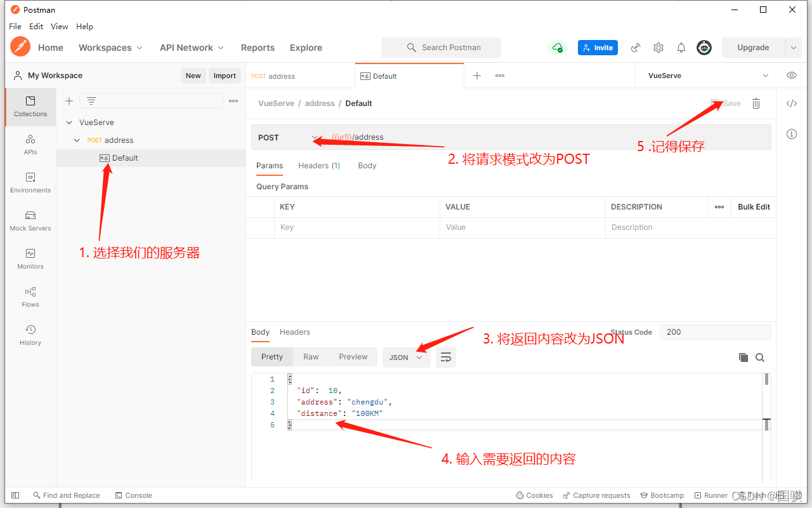812x508 pixels.
Task: Click the Upgrade button
Action: point(753,48)
